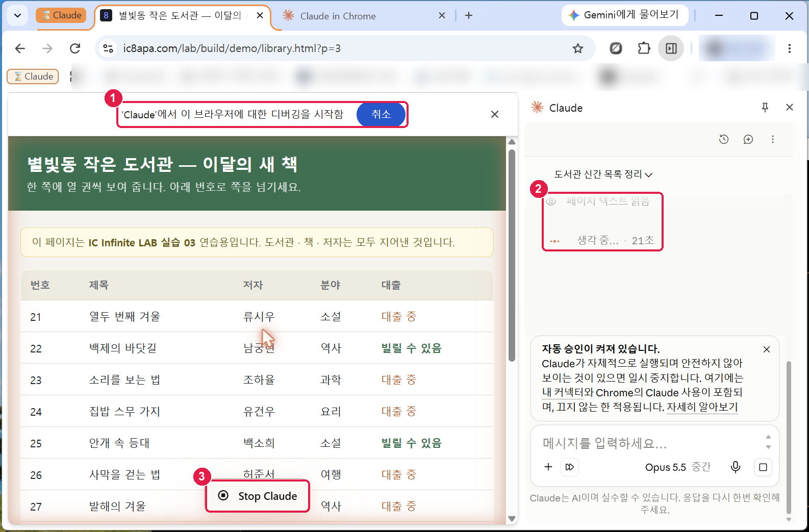Click author 유건우 in row 24
This screenshot has height=532, width=809.
click(x=259, y=412)
